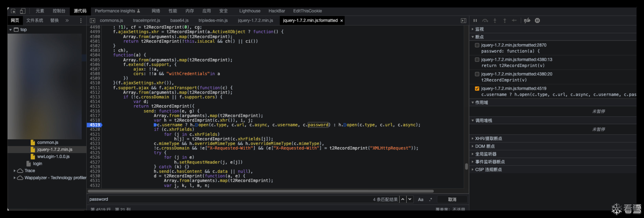Viewport: 644px width, 218px height.
Task: Open the commons.js file tab
Action: 111,20
